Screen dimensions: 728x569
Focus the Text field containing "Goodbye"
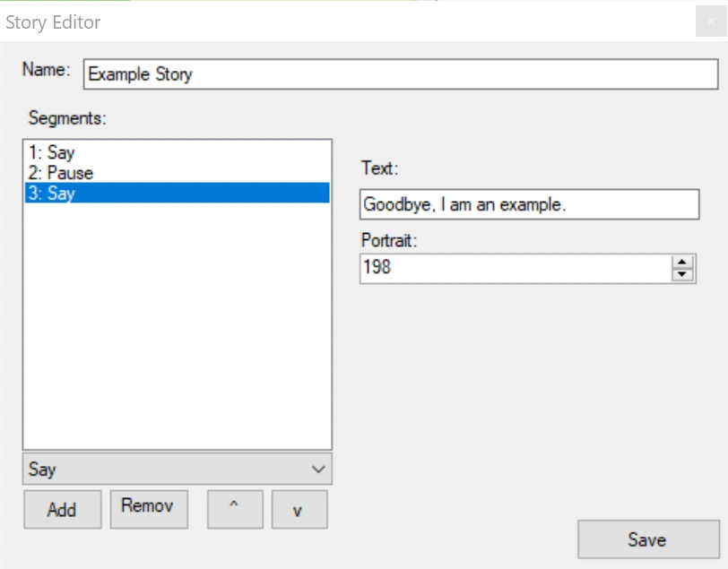[529, 204]
